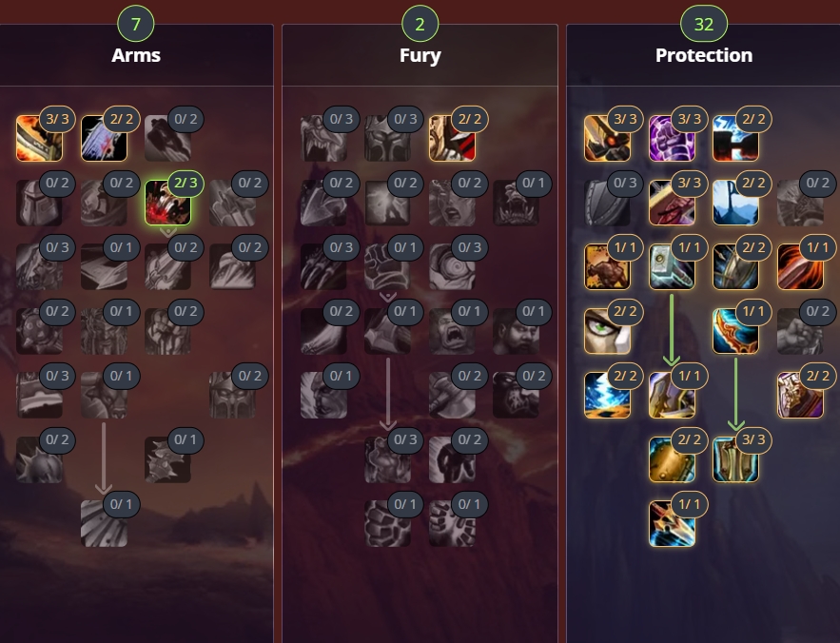This screenshot has width=840, height=643.
Task: Click the Protection tree header
Action: tap(704, 55)
